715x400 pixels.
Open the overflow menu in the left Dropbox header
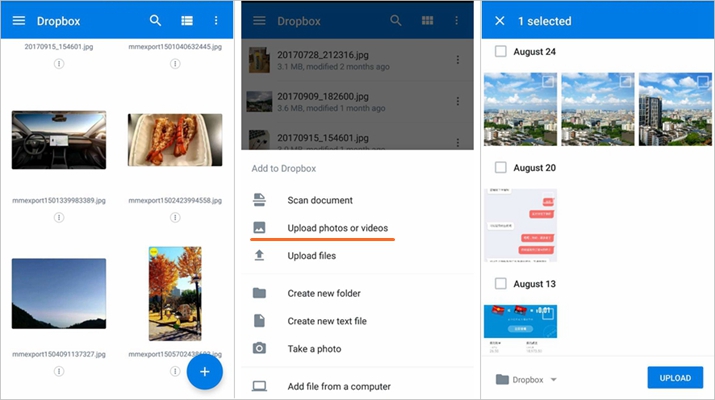[216, 21]
